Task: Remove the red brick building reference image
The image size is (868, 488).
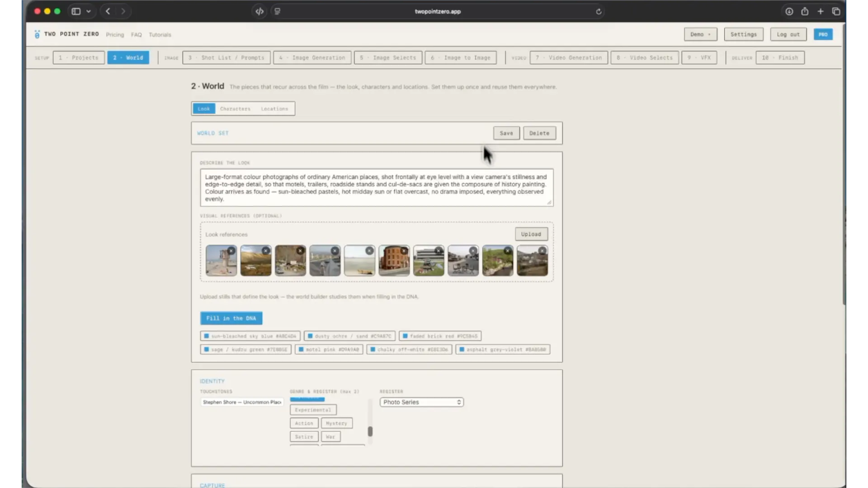Action: tap(404, 251)
